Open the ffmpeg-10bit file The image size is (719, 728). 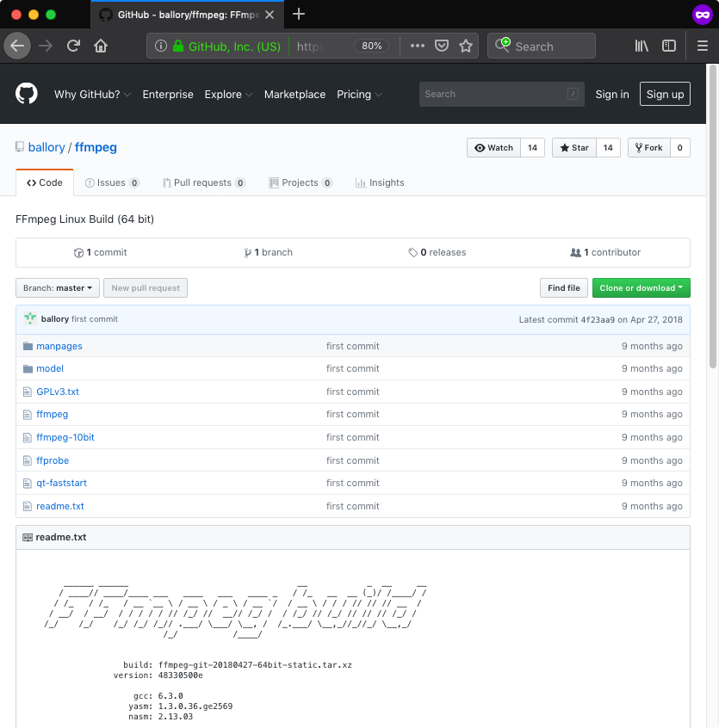click(65, 437)
